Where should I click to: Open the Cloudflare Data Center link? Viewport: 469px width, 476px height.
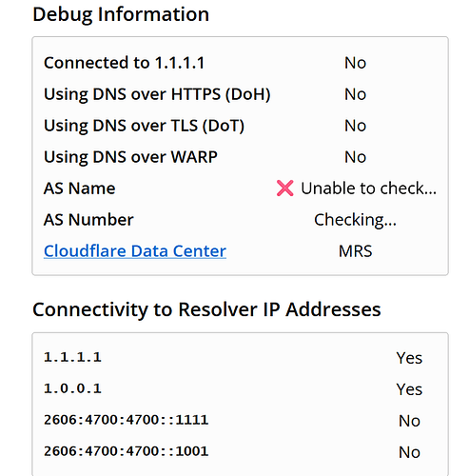[x=135, y=251]
